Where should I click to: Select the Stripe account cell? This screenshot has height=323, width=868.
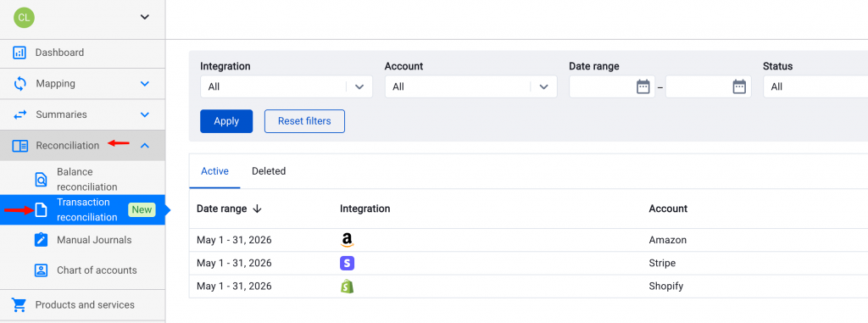point(662,263)
